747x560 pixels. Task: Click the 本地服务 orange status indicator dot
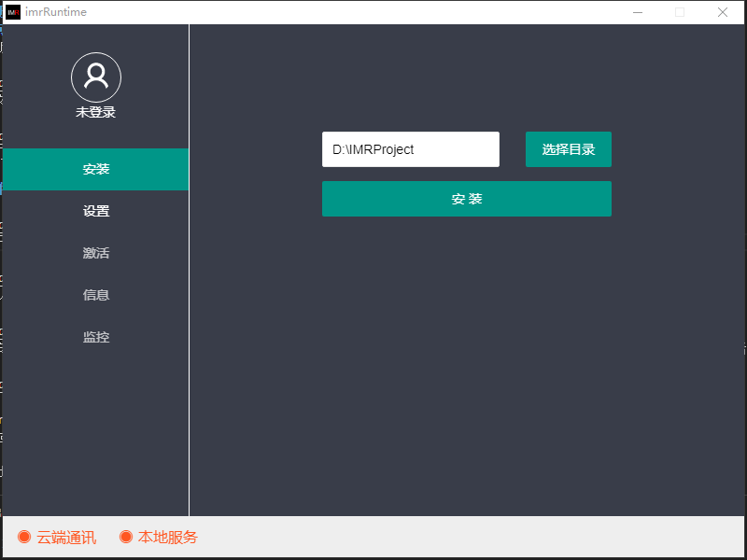click(126, 537)
